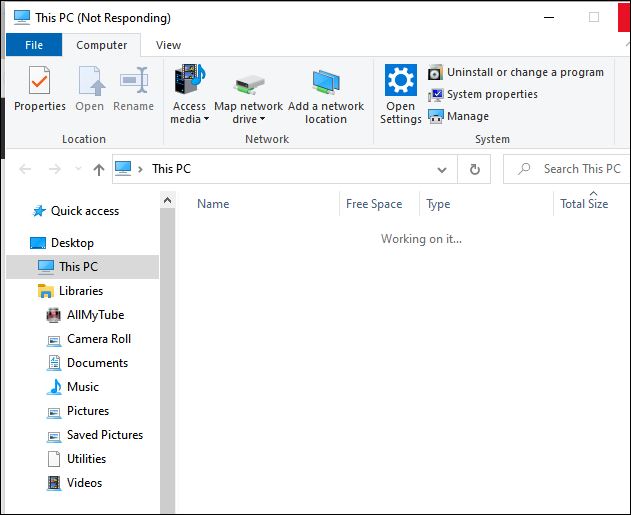Select Desktop in the navigation pane

tap(62, 243)
